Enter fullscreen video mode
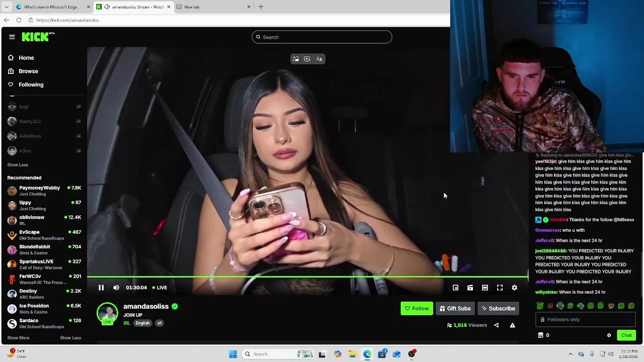 (500, 288)
